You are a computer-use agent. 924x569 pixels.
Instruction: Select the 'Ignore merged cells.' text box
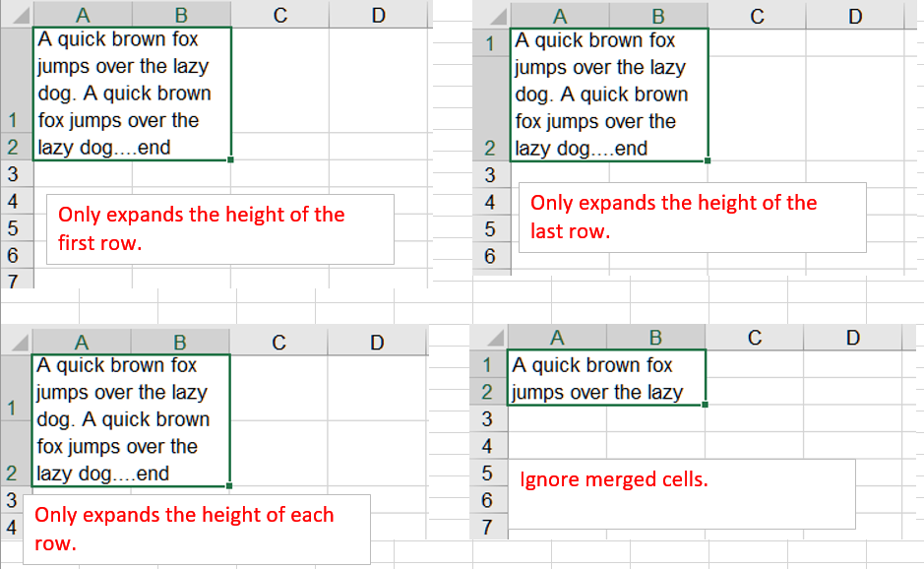(x=680, y=492)
